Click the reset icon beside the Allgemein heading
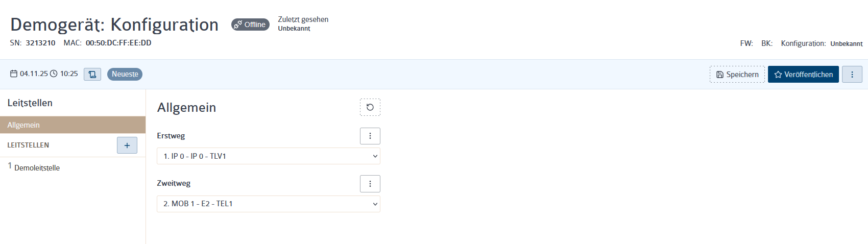This screenshot has height=244, width=868. point(370,107)
